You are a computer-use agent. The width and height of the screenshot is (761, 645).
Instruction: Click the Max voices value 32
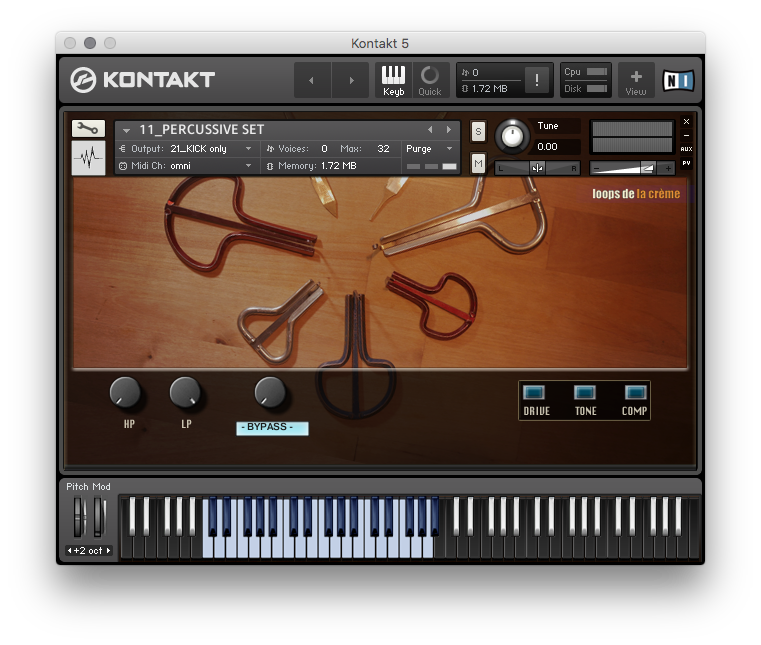coord(383,149)
